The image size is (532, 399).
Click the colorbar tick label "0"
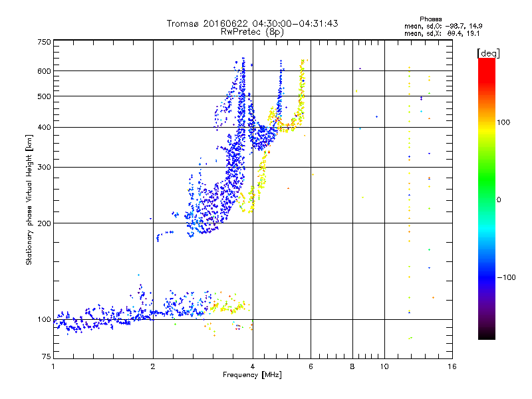pos(499,200)
